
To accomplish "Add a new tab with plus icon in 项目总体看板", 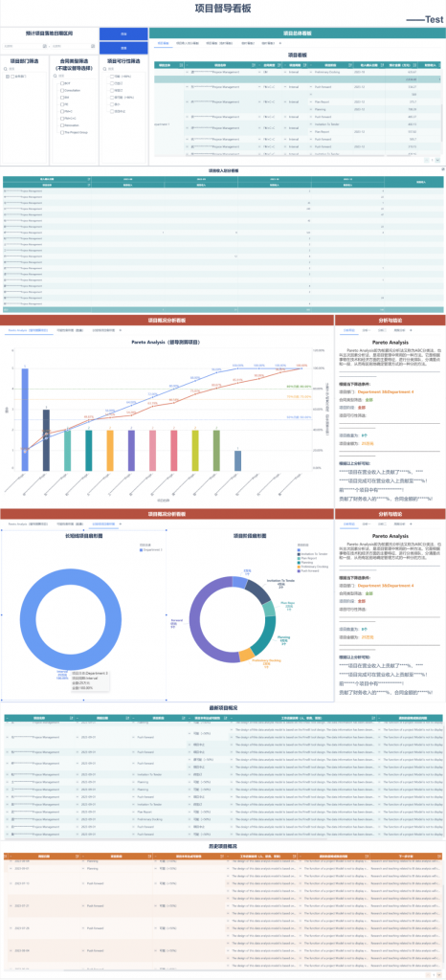I will 279,44.
